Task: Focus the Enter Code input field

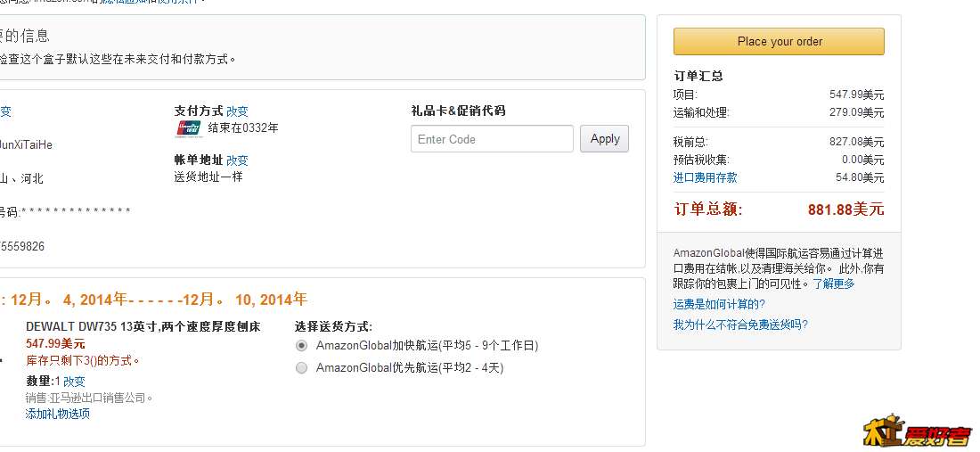Action: click(492, 139)
